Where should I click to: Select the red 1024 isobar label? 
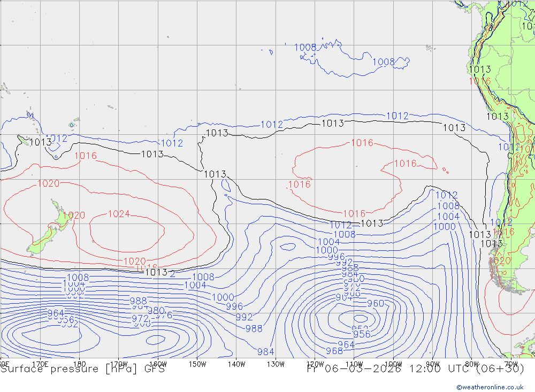coord(119,214)
